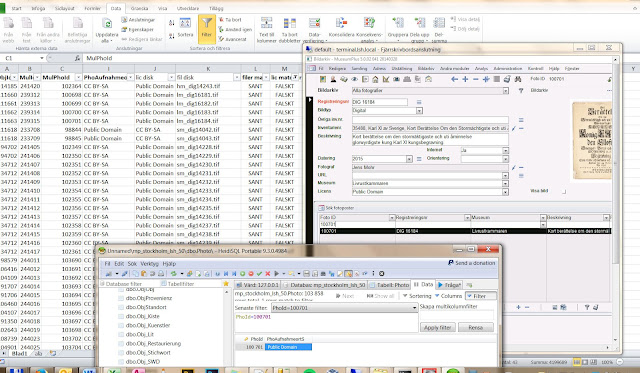
Task: Toggle HeidiSQL Filter panel button
Action: (481, 296)
